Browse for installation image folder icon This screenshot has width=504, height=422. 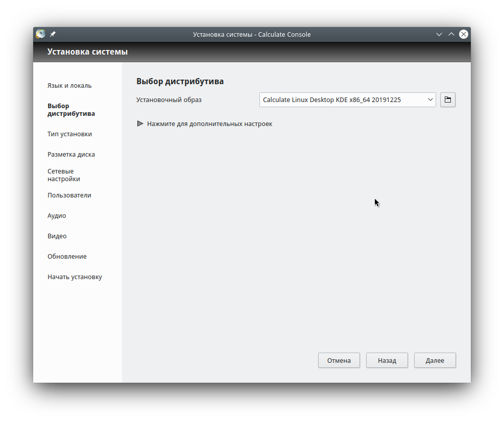[448, 100]
